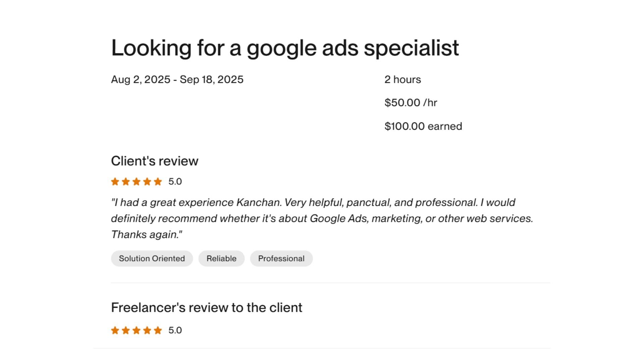
Task: Click the first star in Client's review
Action: pyautogui.click(x=115, y=182)
